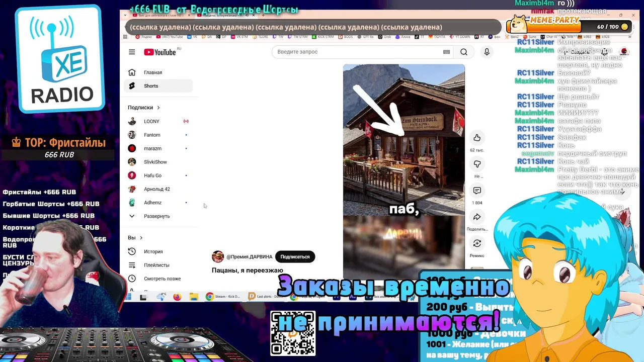
Task: Like the Short with thumbs up
Action: [x=477, y=138]
